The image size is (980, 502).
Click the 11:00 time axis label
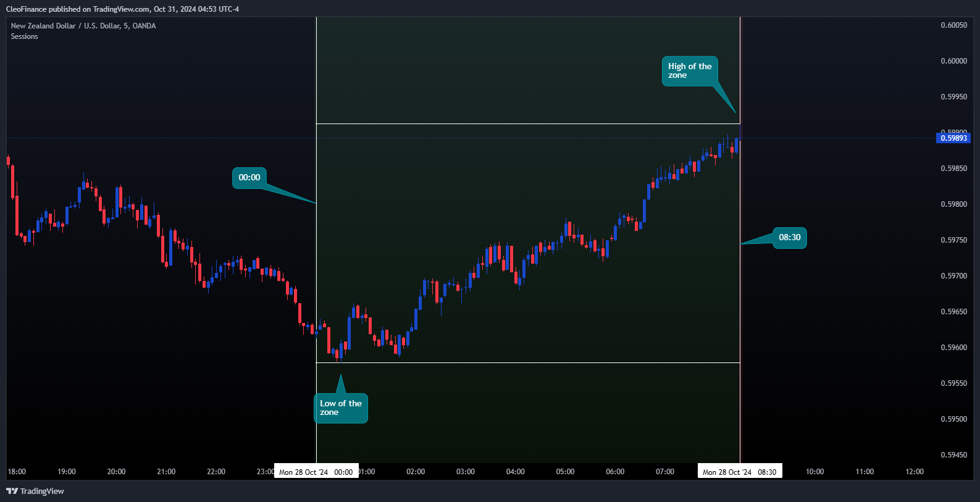tap(865, 472)
